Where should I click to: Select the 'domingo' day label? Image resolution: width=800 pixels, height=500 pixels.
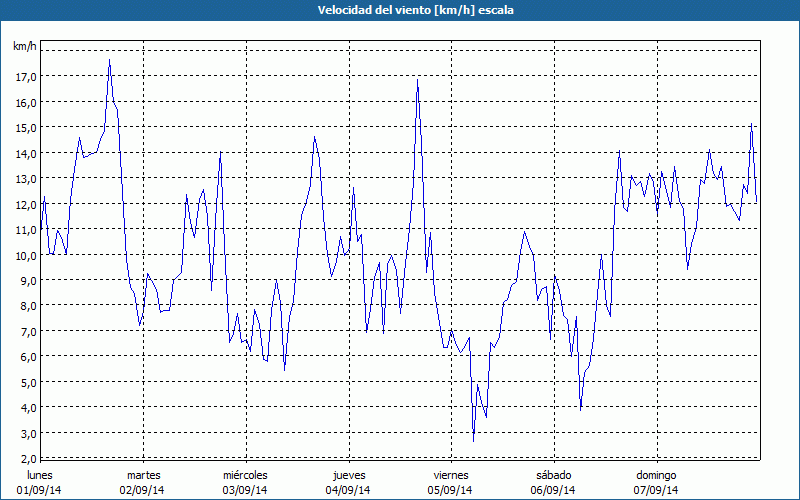656,475
